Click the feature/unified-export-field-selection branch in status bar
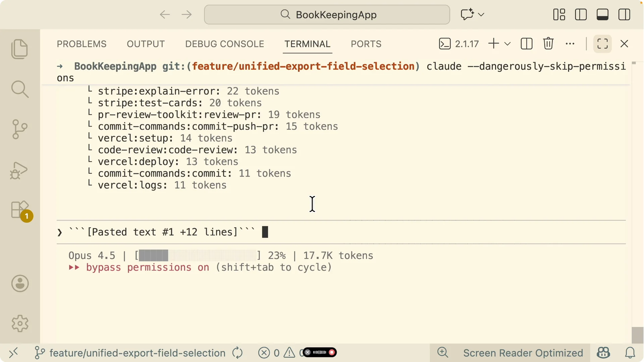This screenshot has width=644, height=362. [x=130, y=353]
